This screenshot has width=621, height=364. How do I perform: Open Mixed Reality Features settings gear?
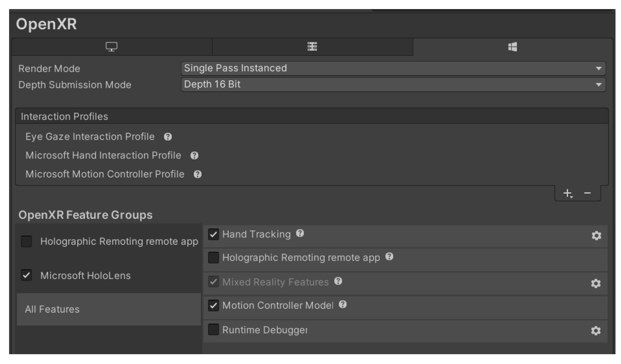tap(596, 283)
